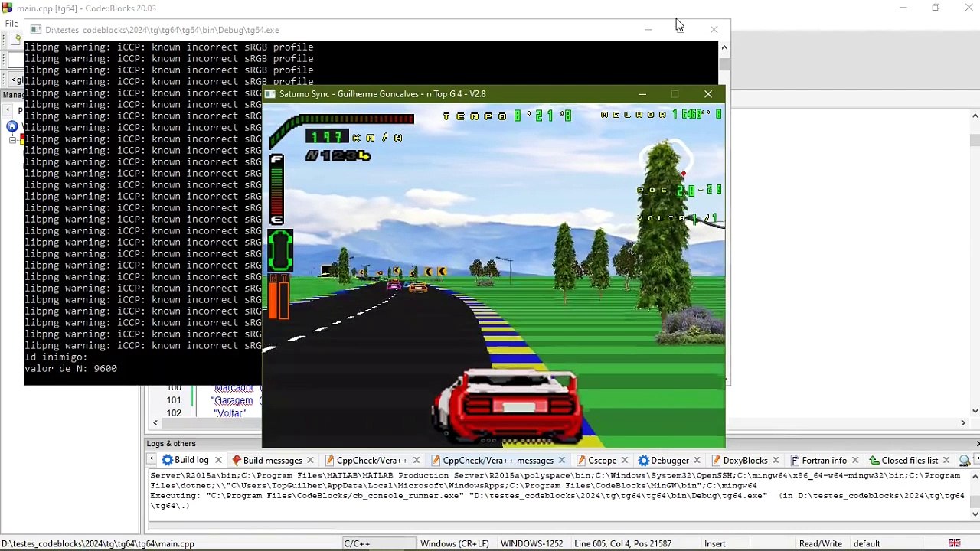This screenshot has height=551, width=980.
Task: Click the Closed files list icon
Action: (874, 460)
